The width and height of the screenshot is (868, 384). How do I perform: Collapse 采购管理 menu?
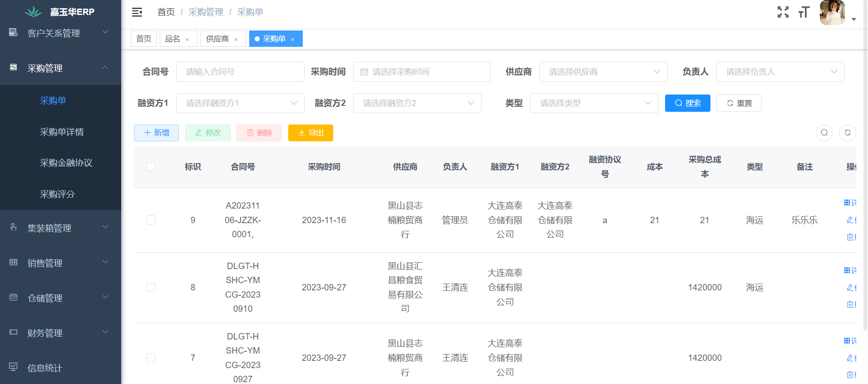tap(105, 67)
